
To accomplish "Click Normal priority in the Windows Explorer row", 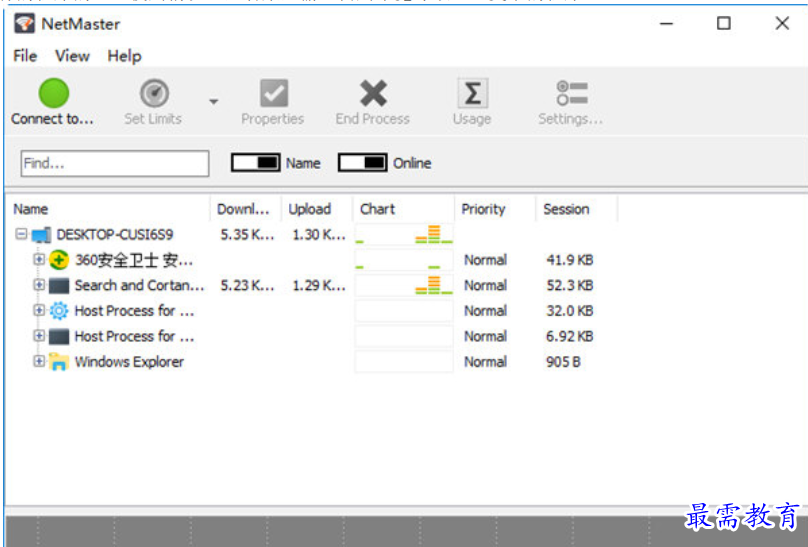I will point(485,362).
